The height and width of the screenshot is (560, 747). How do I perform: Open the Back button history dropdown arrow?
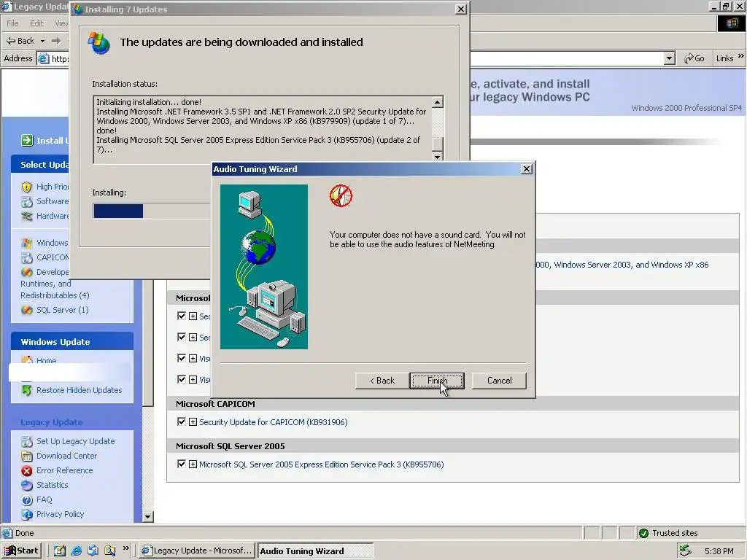[42, 41]
